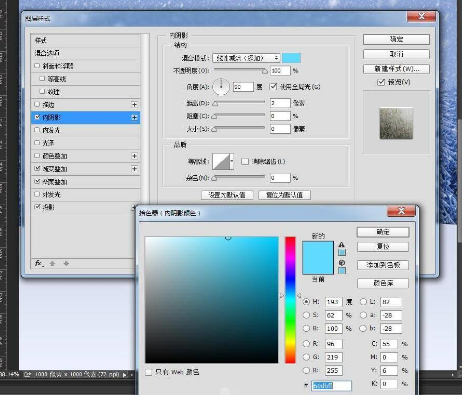Click the move effect up arrow icon
The image size is (462, 395).
coord(52,263)
